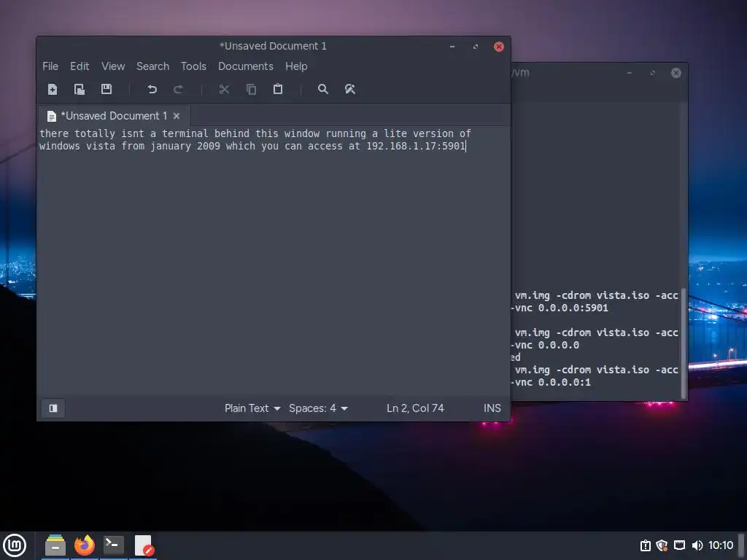Open the Help menu
Viewport: 747px width, 560px height.
coord(296,66)
